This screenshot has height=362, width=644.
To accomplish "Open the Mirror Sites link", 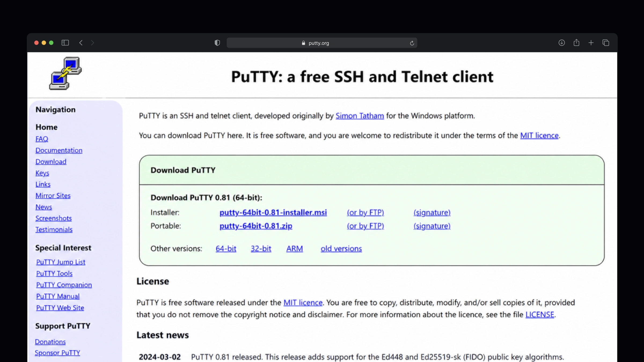I will (53, 195).
